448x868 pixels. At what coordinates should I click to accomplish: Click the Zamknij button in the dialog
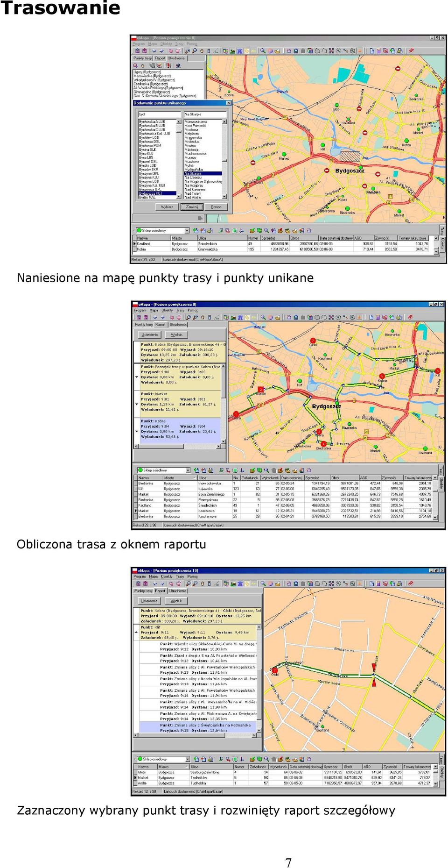[192, 206]
